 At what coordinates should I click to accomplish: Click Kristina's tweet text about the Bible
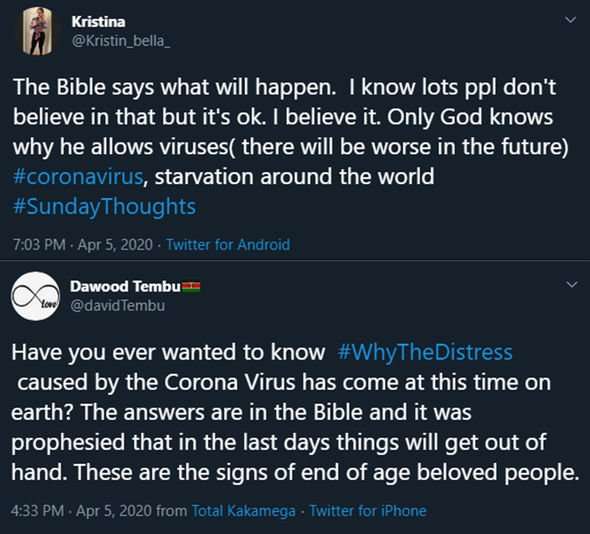click(290, 147)
